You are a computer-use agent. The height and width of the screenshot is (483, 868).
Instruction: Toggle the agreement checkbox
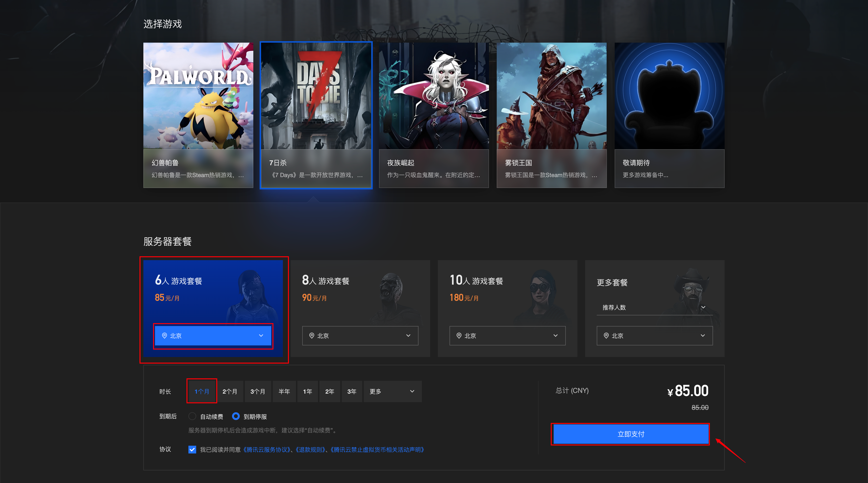[192, 449]
